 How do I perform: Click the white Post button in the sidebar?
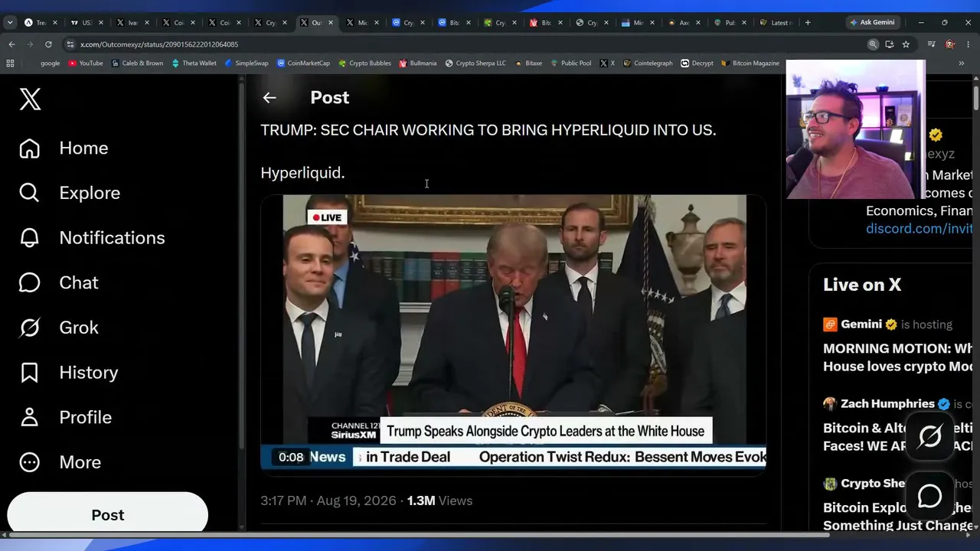coord(107,514)
